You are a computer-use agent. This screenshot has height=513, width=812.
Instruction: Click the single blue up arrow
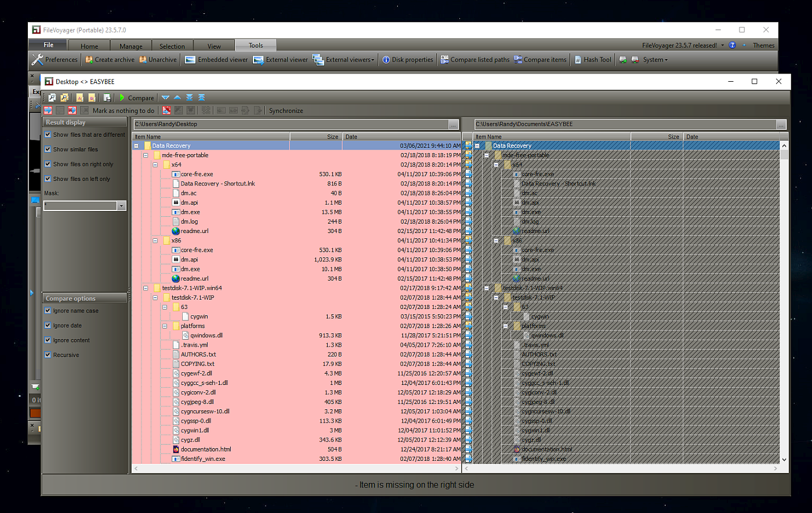[177, 97]
